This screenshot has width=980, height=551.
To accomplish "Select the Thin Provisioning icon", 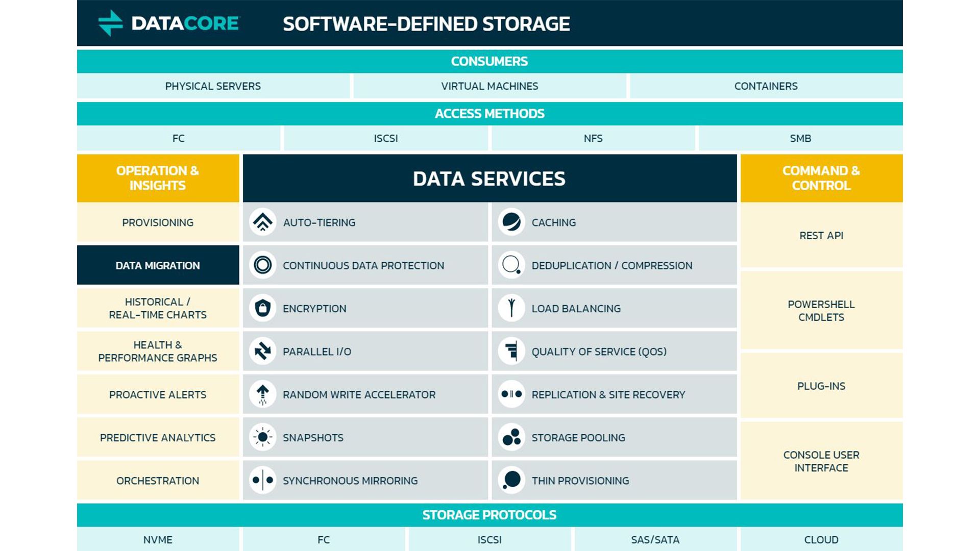I will tap(511, 480).
